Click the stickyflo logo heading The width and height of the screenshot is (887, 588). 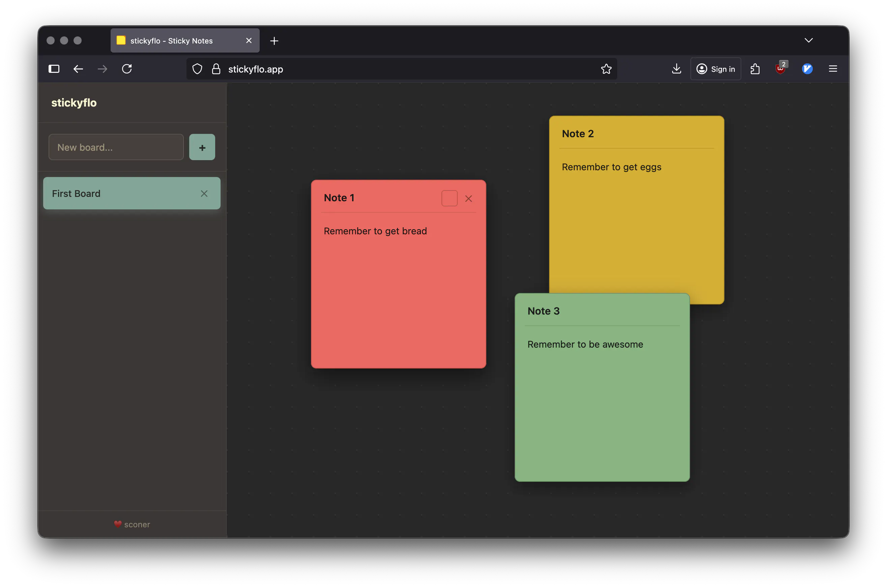[74, 102]
